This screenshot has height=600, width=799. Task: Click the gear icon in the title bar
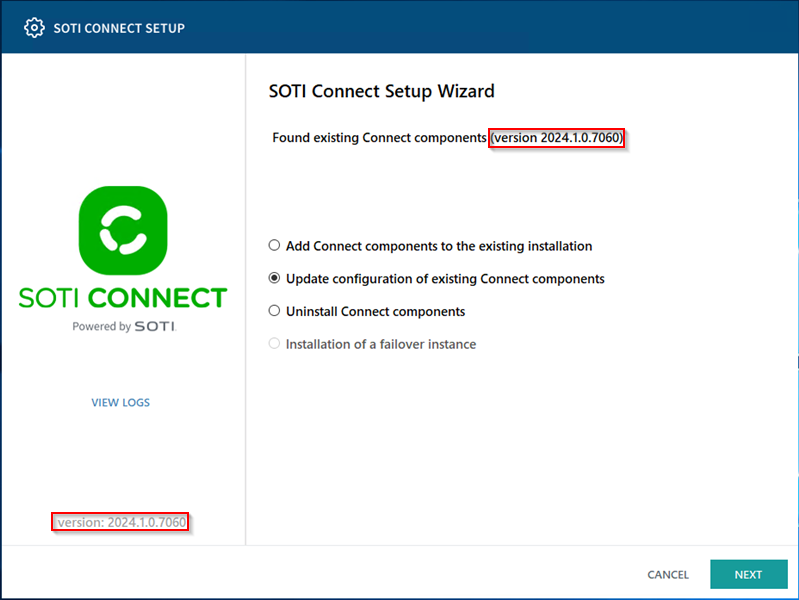[x=34, y=28]
